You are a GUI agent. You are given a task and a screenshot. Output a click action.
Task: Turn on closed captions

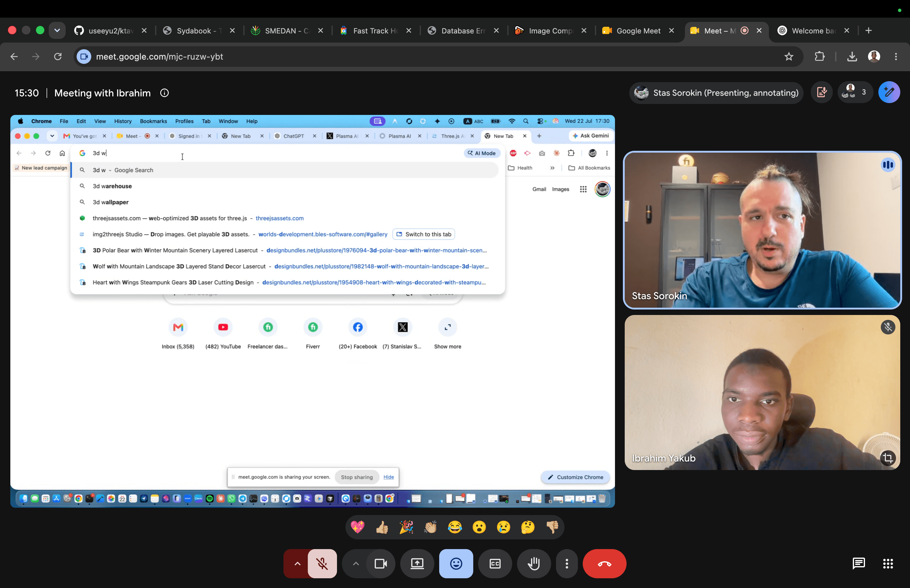(495, 564)
